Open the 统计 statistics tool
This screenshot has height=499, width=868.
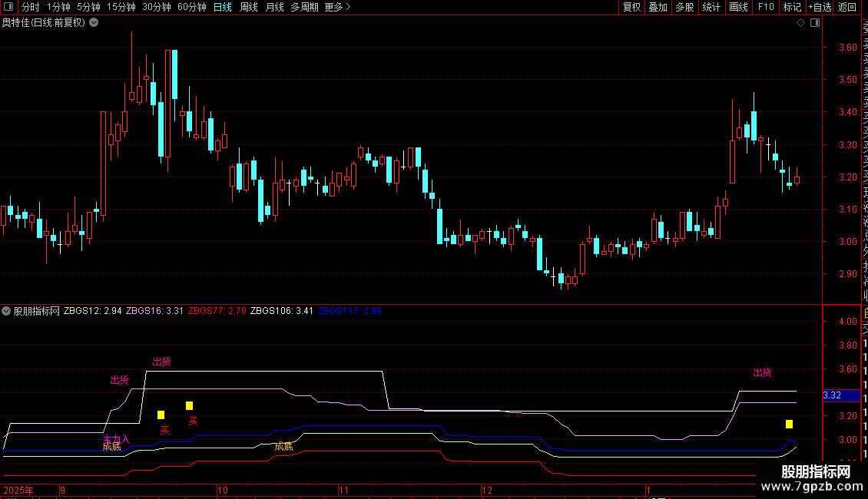(711, 7)
